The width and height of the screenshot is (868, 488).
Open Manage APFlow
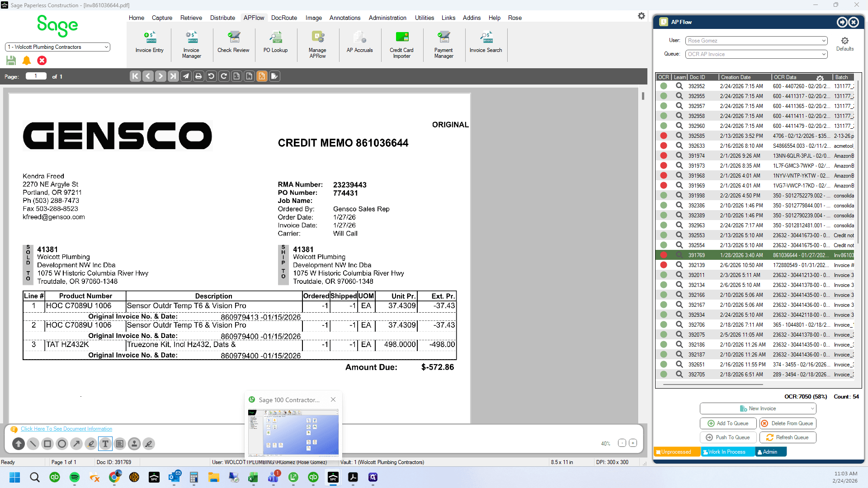tap(317, 45)
